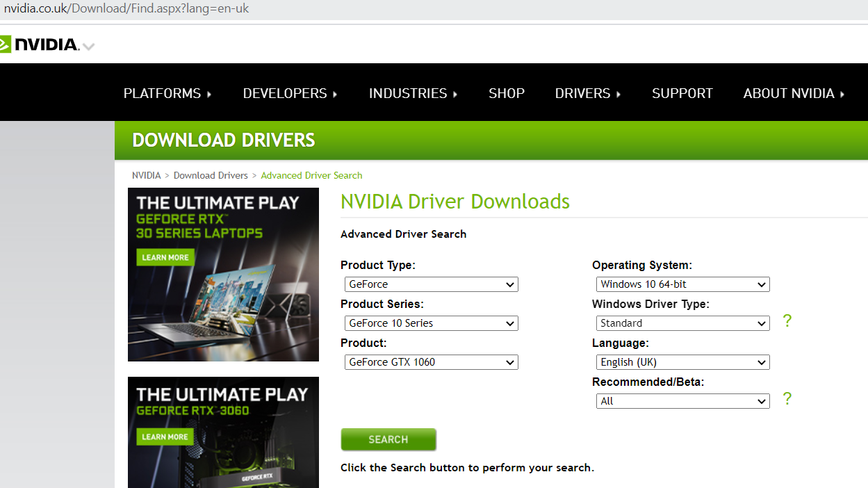868x488 pixels.
Task: Follow the Download Drivers breadcrumb link
Action: click(x=211, y=175)
